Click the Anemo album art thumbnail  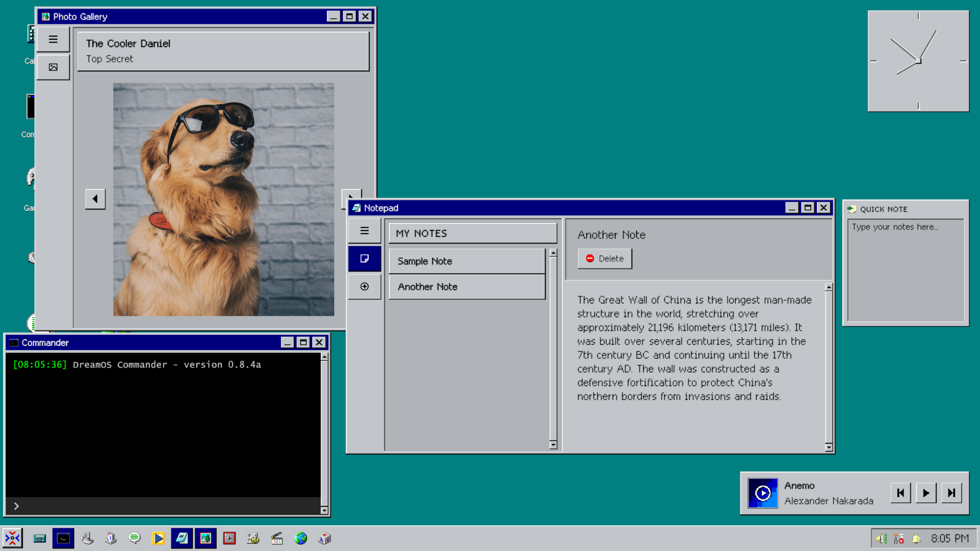[x=763, y=493]
